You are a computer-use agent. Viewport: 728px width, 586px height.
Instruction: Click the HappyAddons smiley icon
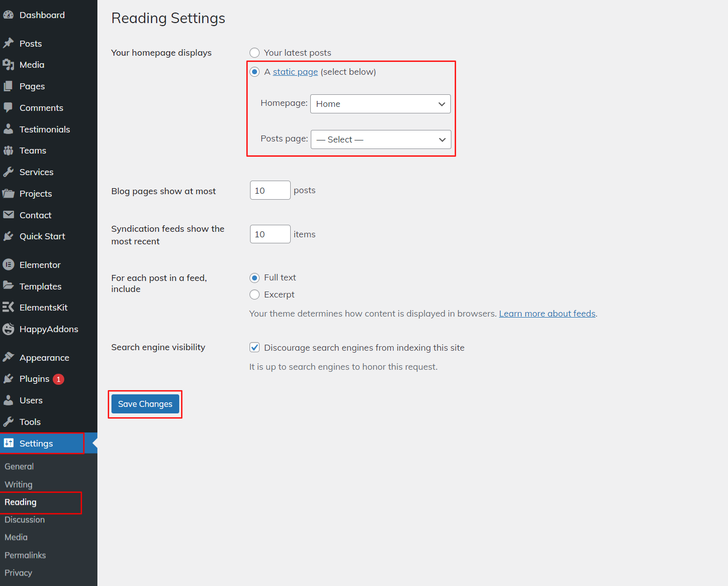[x=9, y=329]
